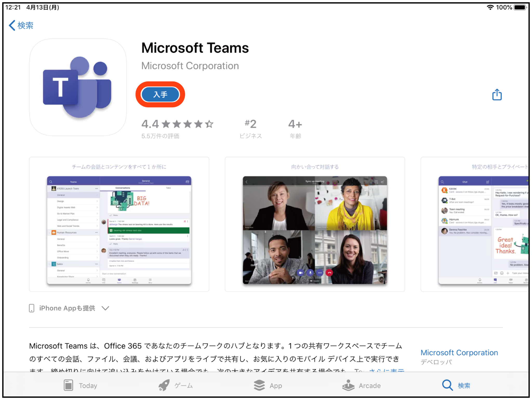Viewport: 532px width, 400px height.
Task: Open the Arcade tab
Action: pyautogui.click(x=361, y=385)
